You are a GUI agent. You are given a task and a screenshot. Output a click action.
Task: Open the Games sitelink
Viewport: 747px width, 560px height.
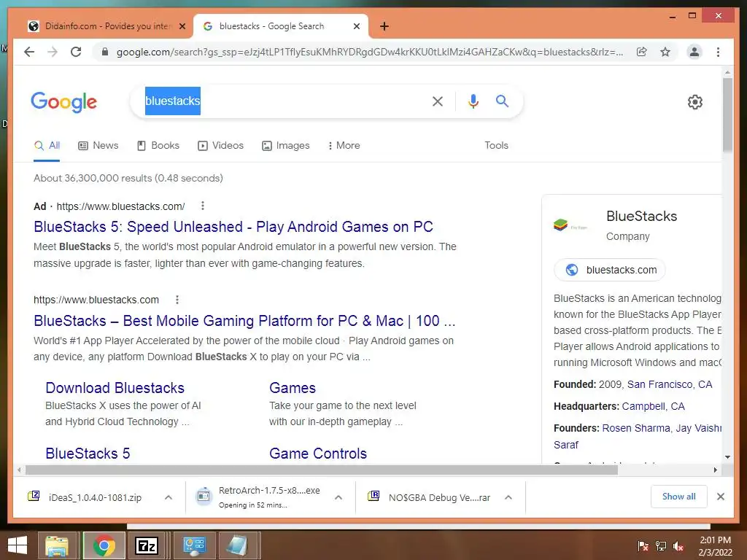pos(293,388)
